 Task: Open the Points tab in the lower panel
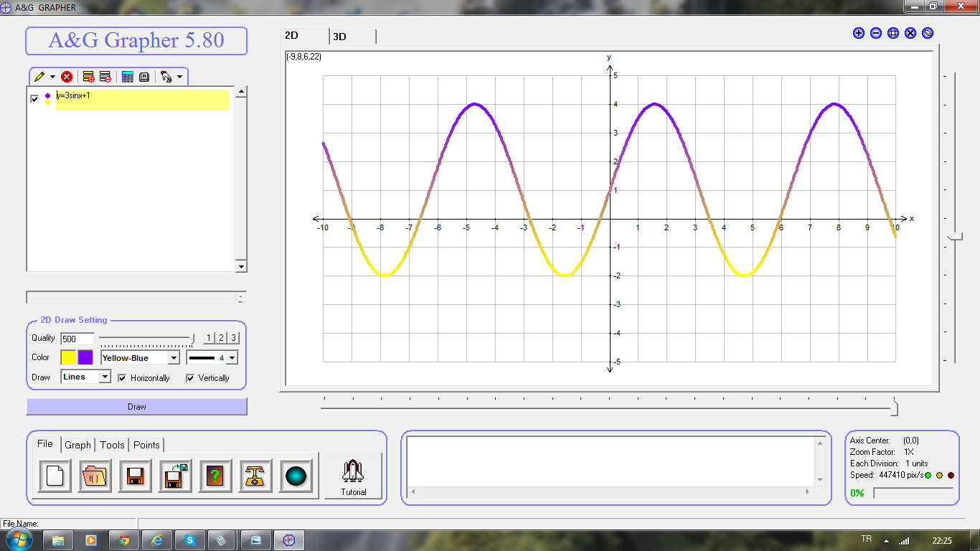tap(146, 445)
